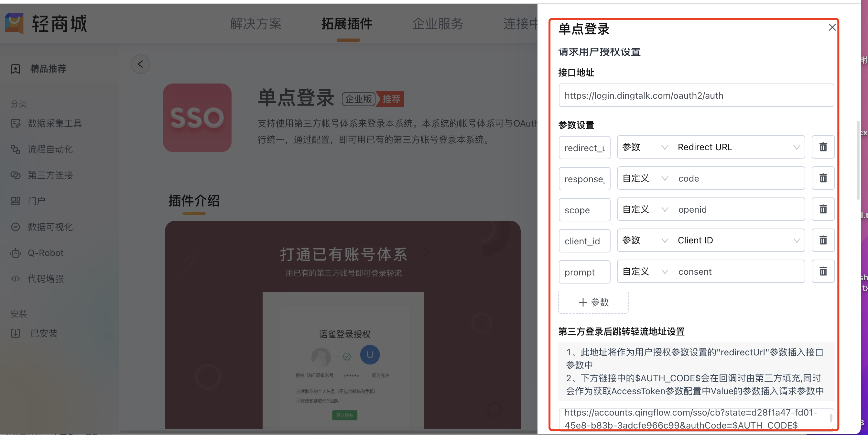Click the 代码增强 code brackets icon
Image resolution: width=868 pixels, height=435 pixels.
click(x=16, y=279)
